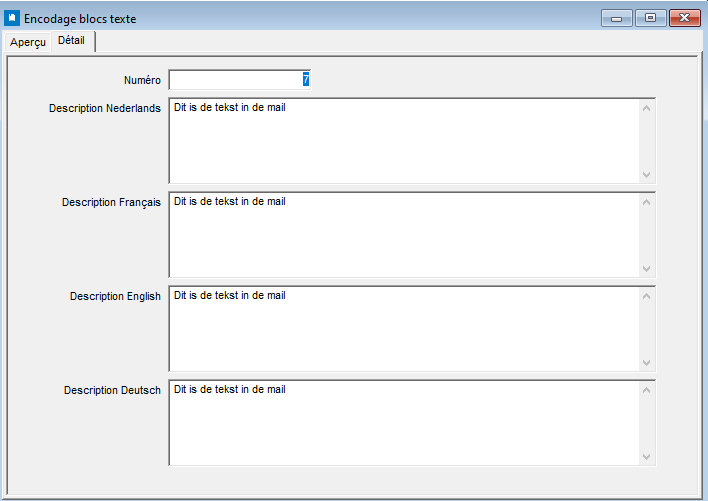This screenshot has width=708, height=501.
Task: Click scroll-up arrow in Description English box
Action: pyautogui.click(x=646, y=296)
